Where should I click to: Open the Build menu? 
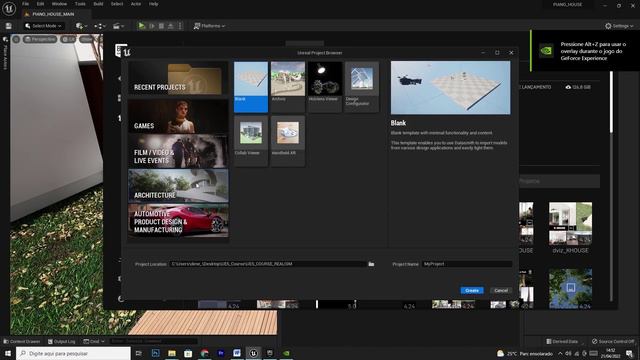[98, 4]
